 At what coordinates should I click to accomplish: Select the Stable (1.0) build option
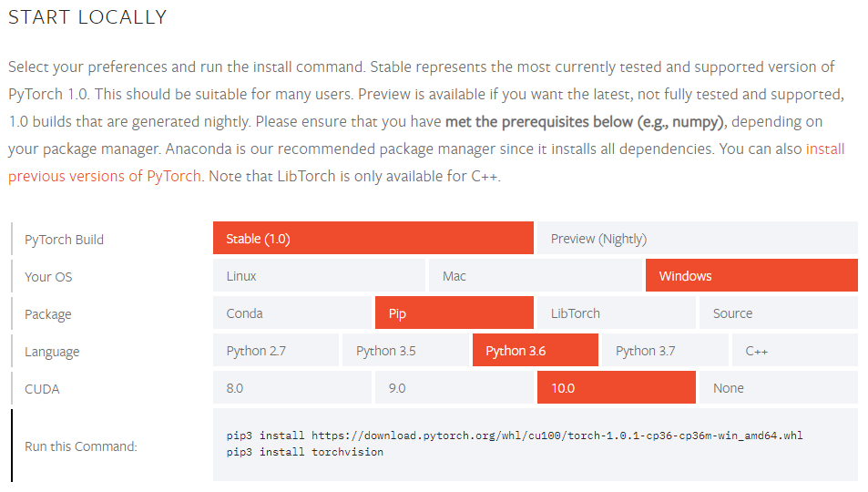(373, 239)
